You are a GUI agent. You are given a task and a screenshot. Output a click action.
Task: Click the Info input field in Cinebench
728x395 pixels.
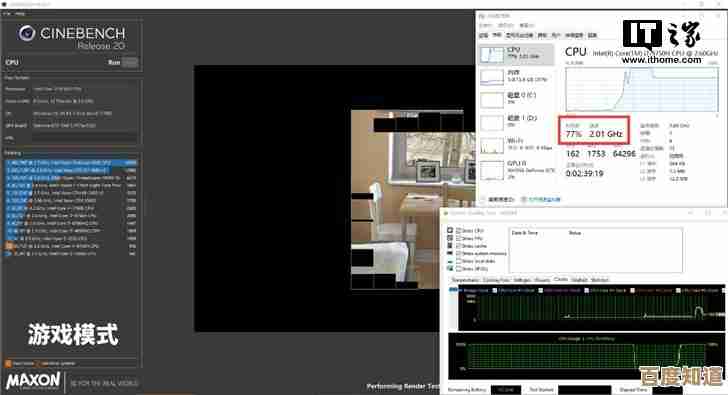point(84,138)
